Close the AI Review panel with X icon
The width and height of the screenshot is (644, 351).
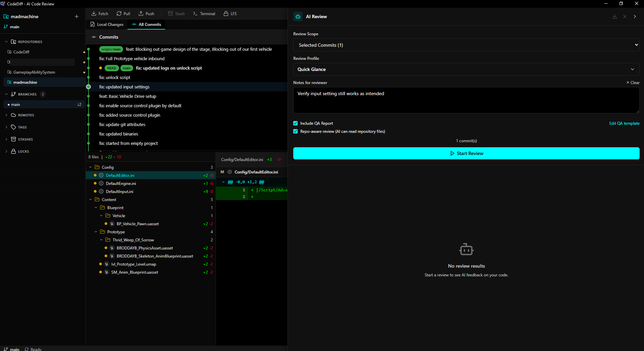point(625,16)
